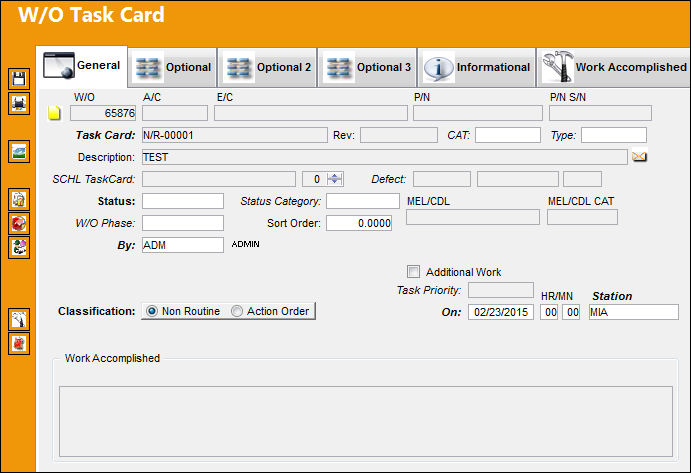This screenshot has width=691, height=473.
Task: Click the SCHL TaskCard text field
Action: click(x=219, y=179)
